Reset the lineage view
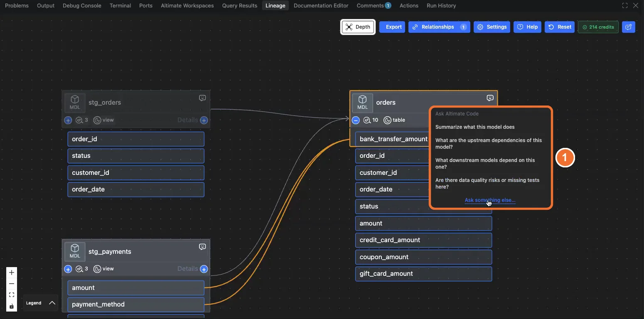This screenshot has width=644, height=319. click(x=560, y=27)
